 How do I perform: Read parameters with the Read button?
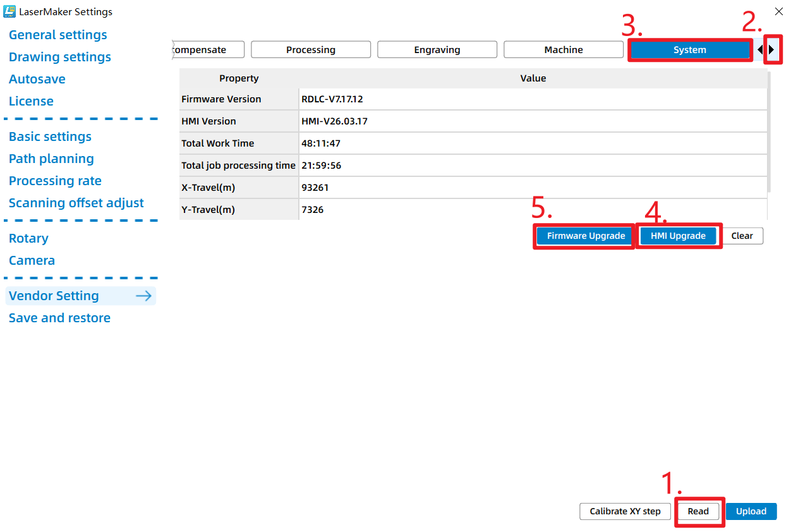698,511
